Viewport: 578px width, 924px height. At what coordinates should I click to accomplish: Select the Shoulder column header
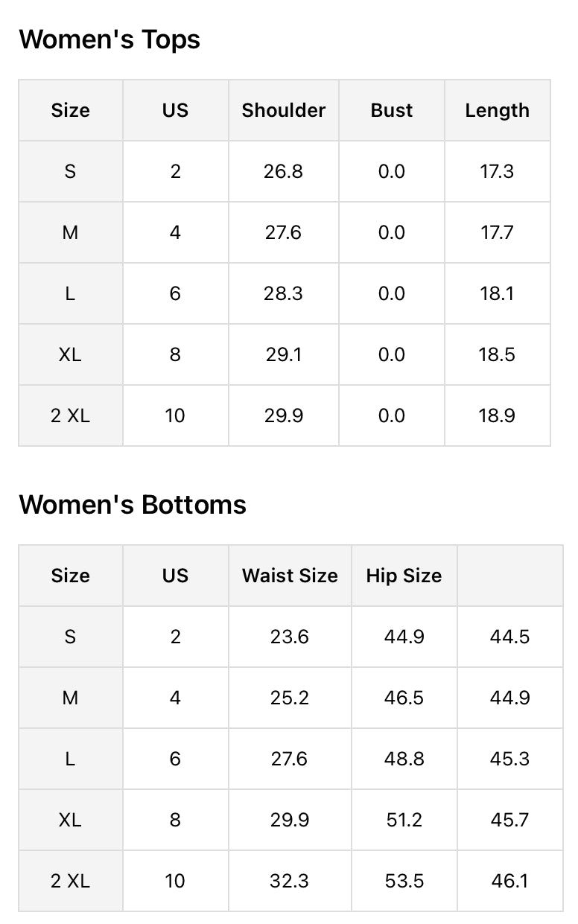click(284, 110)
